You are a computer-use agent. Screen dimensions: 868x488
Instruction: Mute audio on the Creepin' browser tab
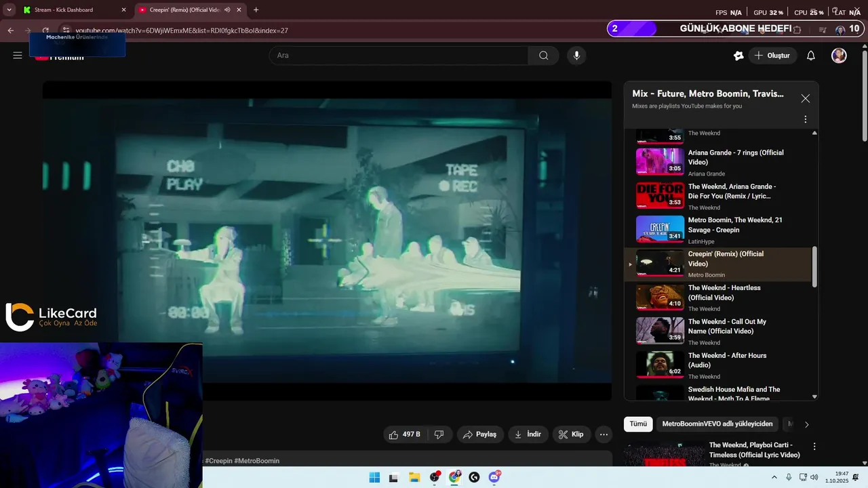click(227, 10)
